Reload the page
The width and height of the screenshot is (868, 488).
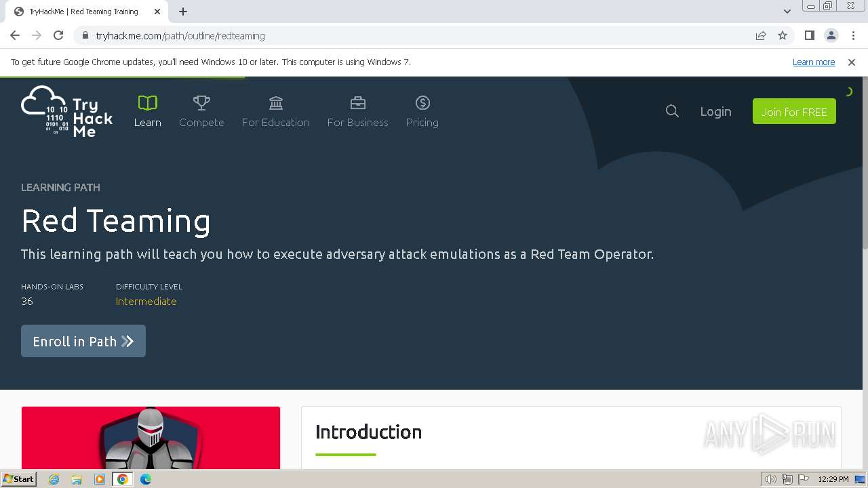click(58, 35)
